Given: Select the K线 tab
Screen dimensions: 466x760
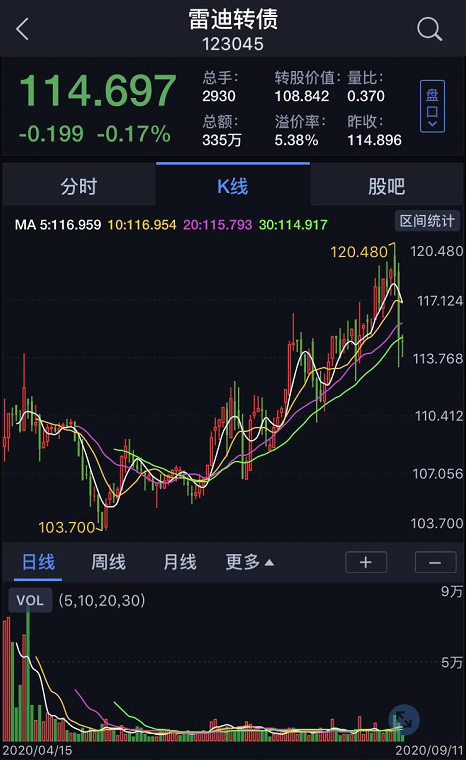Looking at the screenshot, I should pos(233,186).
